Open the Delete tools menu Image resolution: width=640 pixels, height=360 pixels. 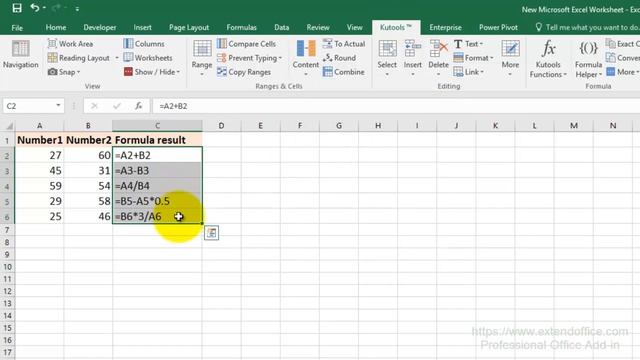click(x=438, y=58)
